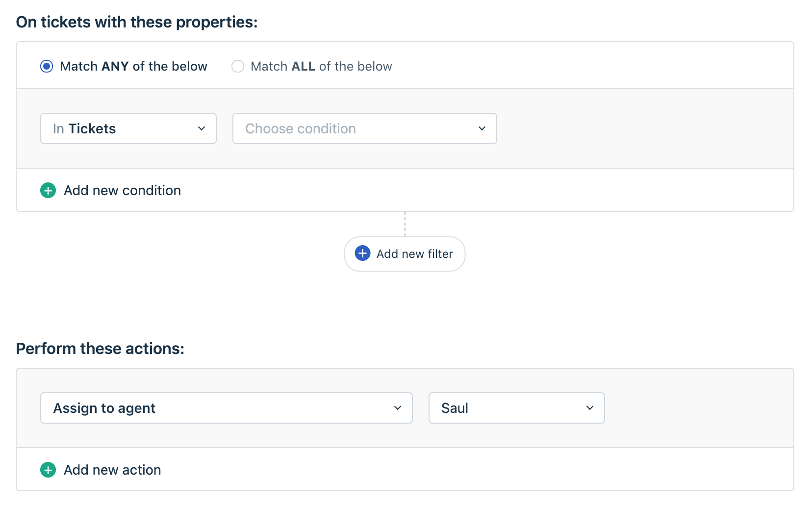Image resolution: width=812 pixels, height=507 pixels.
Task: Click the chevron arrow in the In Tickets dropdown
Action: pyautogui.click(x=202, y=128)
